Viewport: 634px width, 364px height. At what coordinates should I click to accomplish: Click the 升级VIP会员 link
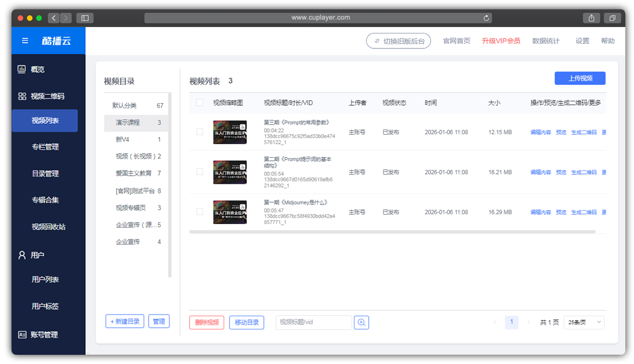501,41
